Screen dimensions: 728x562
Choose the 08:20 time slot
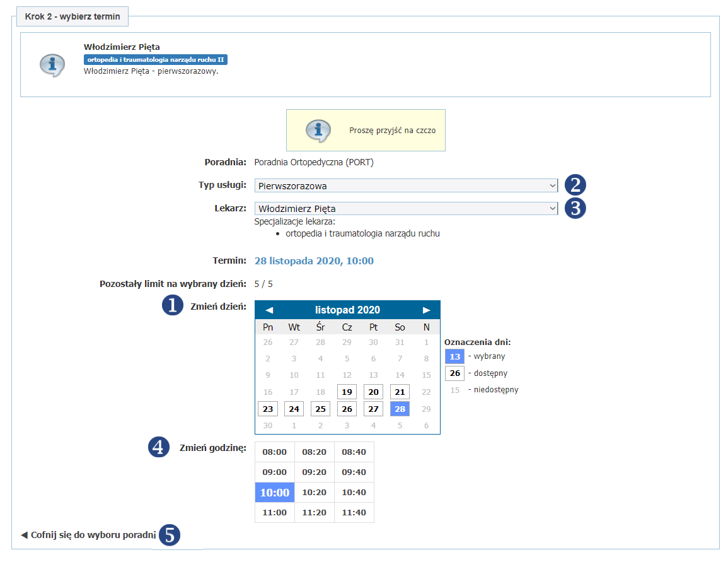tap(315, 452)
